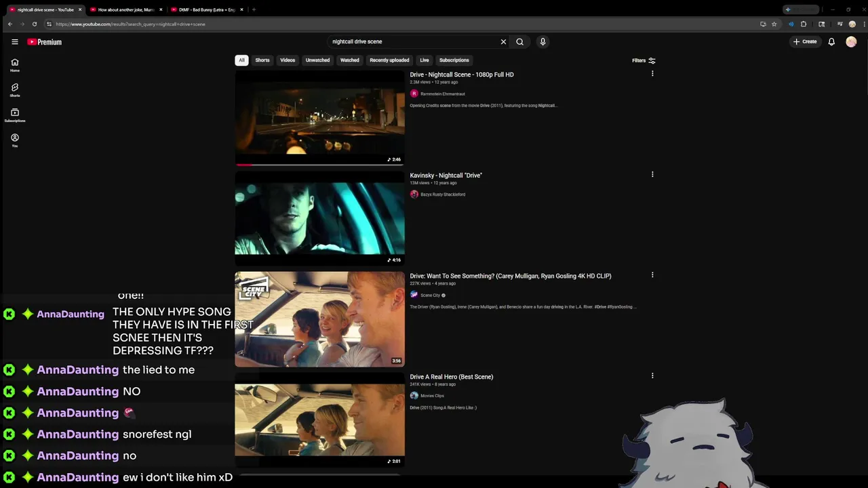Open the browser extensions puzzle icon
868x488 pixels.
pos(804,24)
